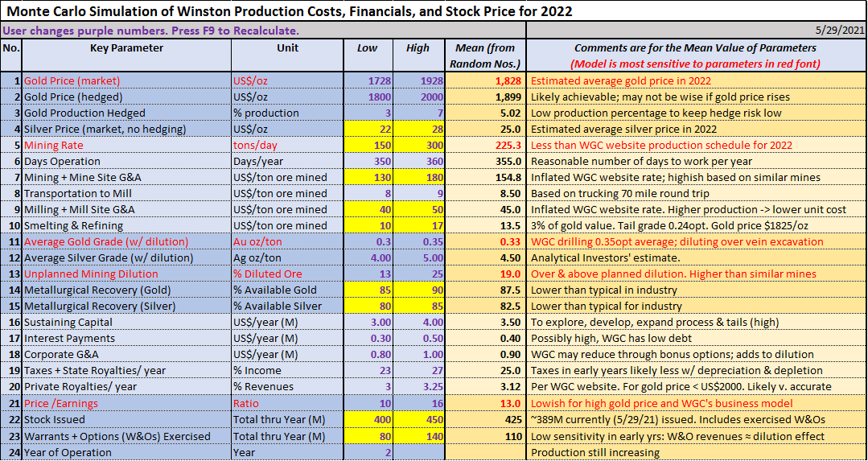Select the Stock Issued high value 450
Viewport: 868px width, 461px height.
(418, 420)
